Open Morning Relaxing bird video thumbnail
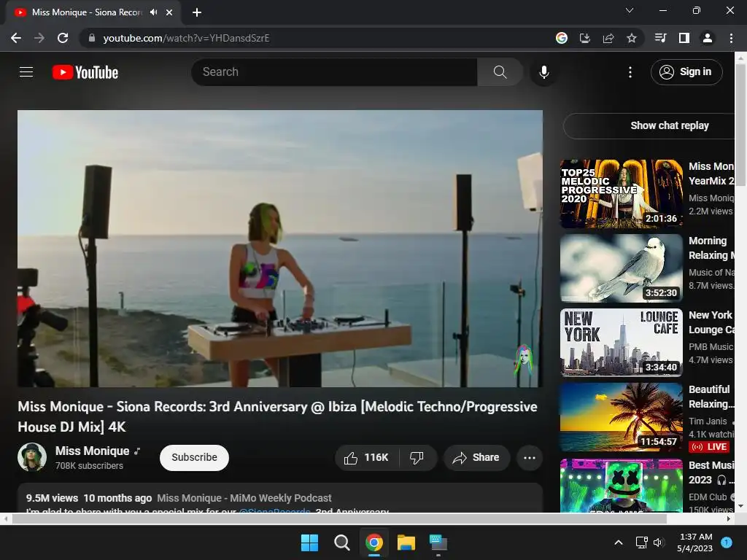The width and height of the screenshot is (747, 560). (x=622, y=268)
